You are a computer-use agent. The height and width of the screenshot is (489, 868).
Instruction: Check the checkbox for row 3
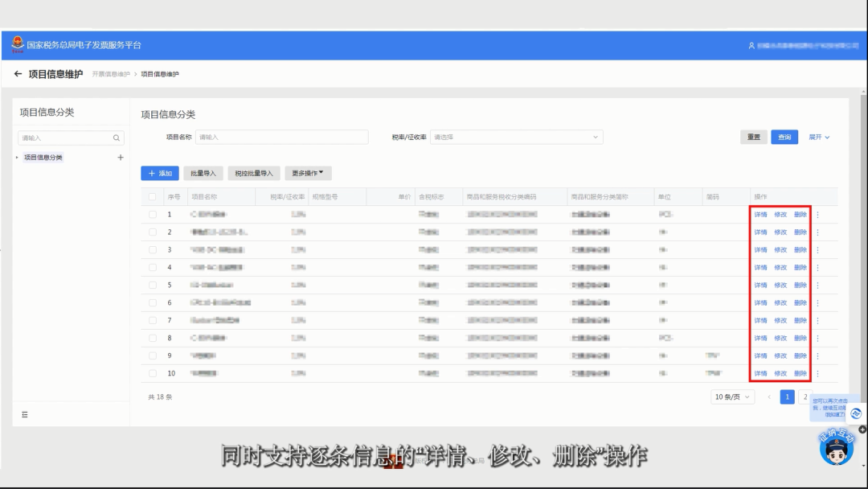coord(153,250)
